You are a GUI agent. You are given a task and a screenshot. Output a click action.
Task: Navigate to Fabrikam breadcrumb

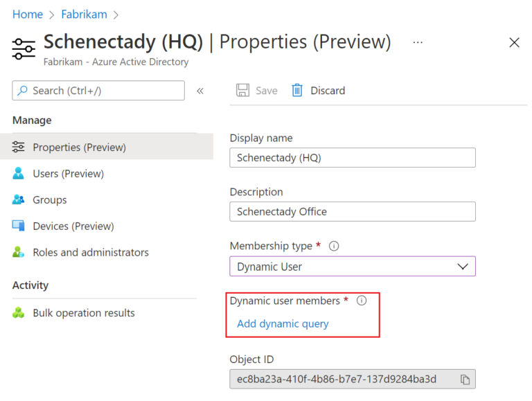[x=83, y=14]
